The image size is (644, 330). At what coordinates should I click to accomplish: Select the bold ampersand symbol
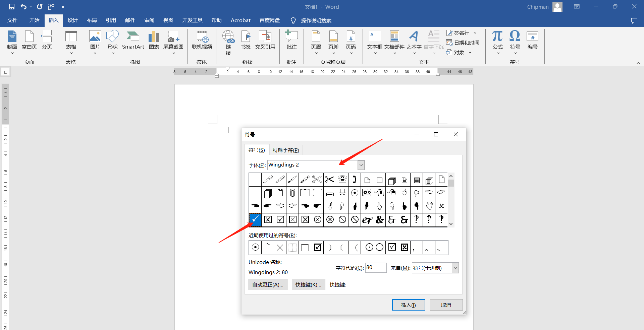pyautogui.click(x=379, y=220)
